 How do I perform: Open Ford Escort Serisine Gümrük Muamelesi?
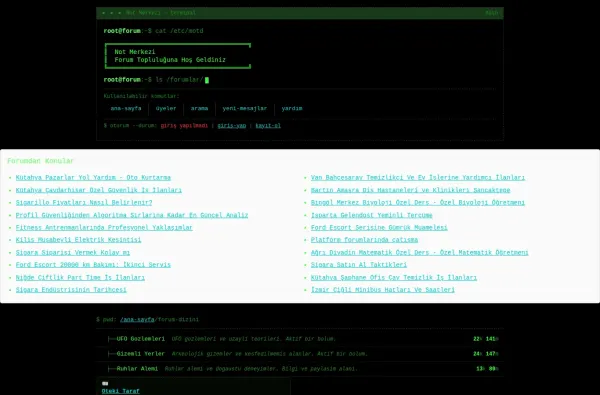click(x=379, y=227)
